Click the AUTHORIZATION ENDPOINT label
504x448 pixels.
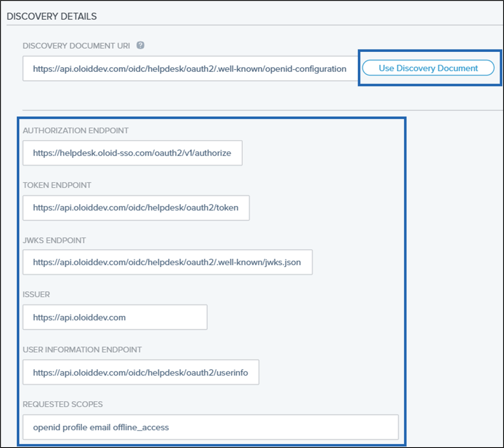76,131
